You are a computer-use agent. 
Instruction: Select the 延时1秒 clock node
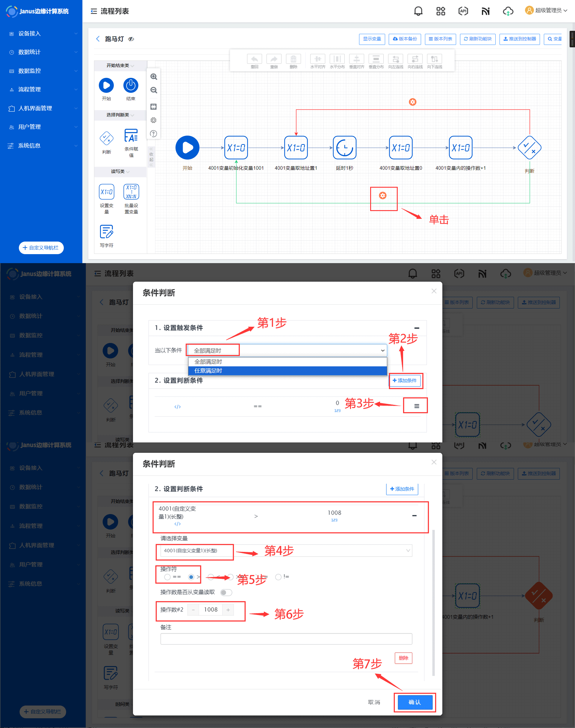(x=344, y=148)
